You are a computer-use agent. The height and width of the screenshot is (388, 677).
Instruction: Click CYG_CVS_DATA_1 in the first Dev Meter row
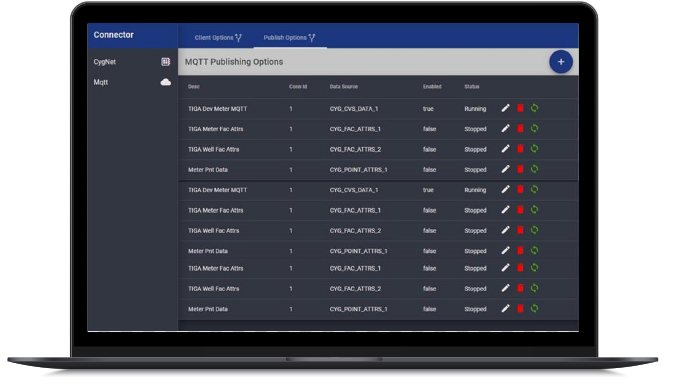[354, 109]
